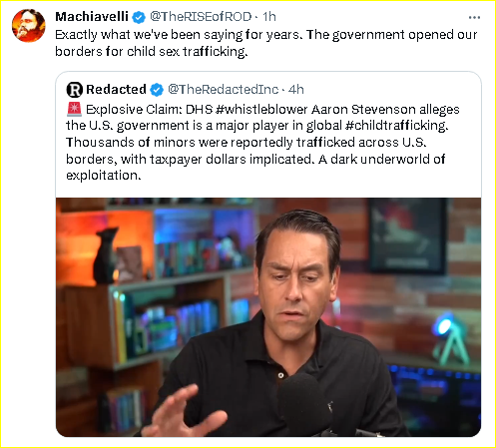Click the #whistleblower hashtag
Viewport: 496px width, 448px height.
(x=261, y=109)
